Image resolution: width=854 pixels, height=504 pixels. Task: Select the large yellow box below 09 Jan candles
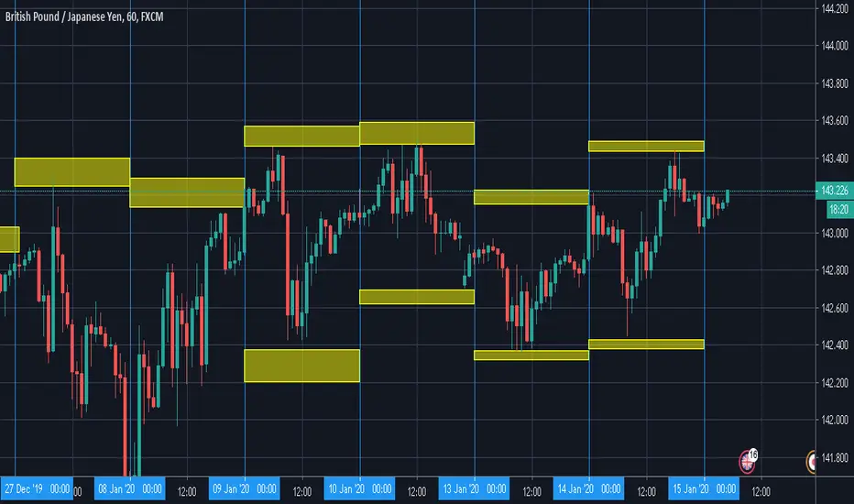(301, 366)
